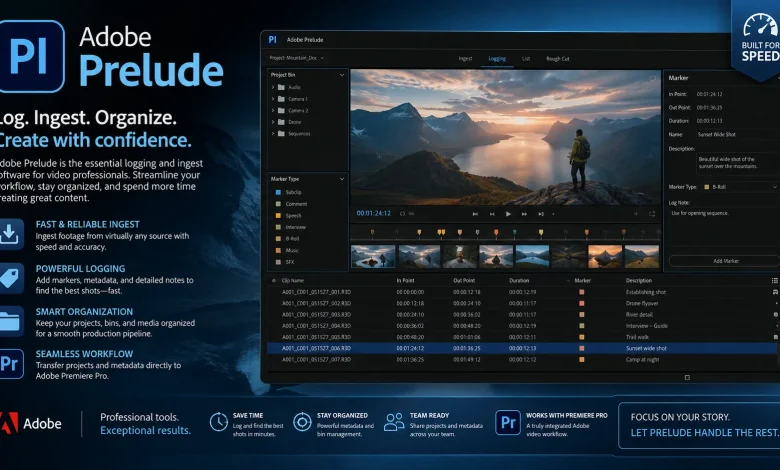Click the expand icon at the video's top-right corner
The height and width of the screenshot is (470, 780).
point(653,78)
